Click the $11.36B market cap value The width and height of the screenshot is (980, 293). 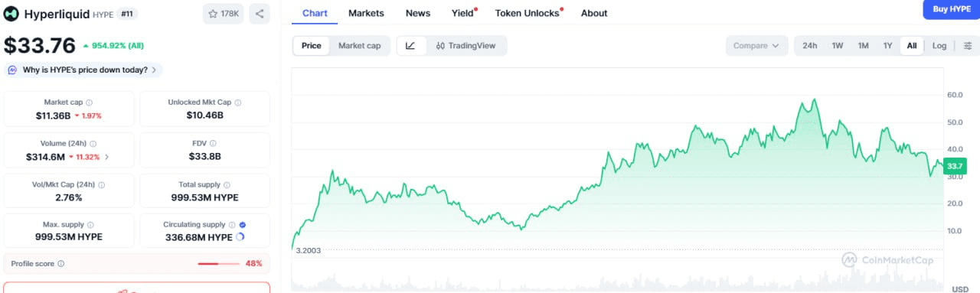tap(53, 116)
